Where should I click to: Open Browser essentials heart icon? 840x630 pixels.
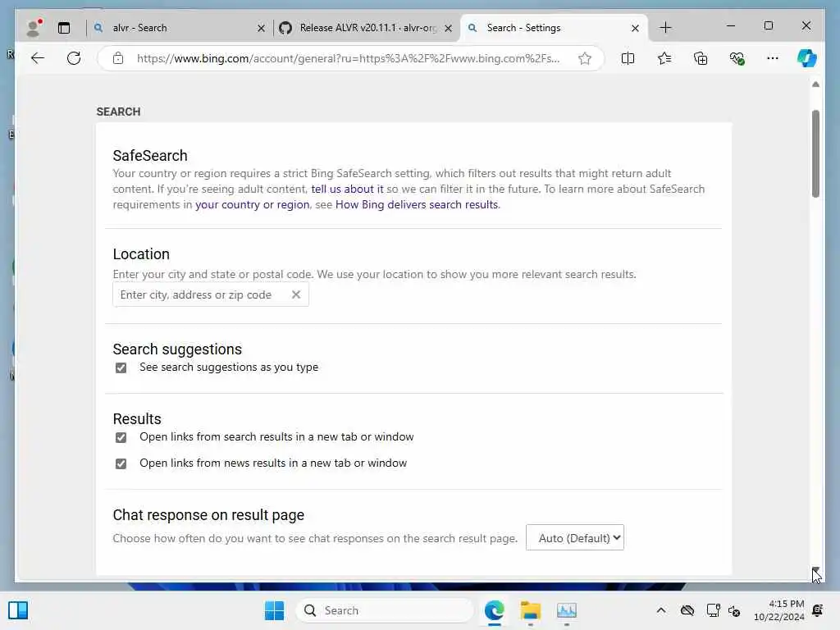[x=737, y=58]
